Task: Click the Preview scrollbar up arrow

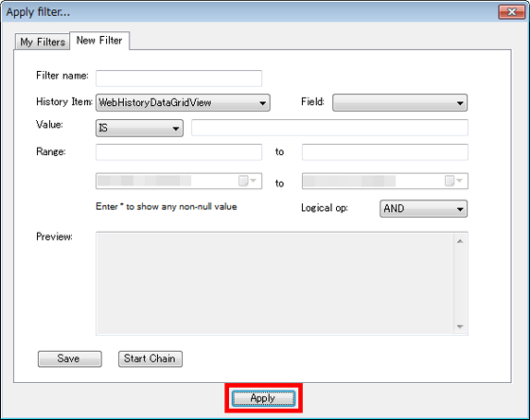Action: pyautogui.click(x=460, y=241)
